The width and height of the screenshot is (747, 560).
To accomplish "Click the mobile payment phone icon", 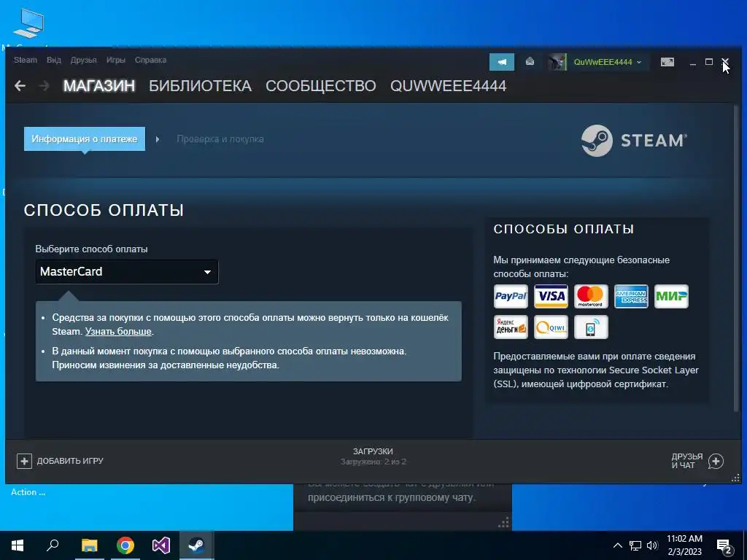I will click(x=591, y=327).
